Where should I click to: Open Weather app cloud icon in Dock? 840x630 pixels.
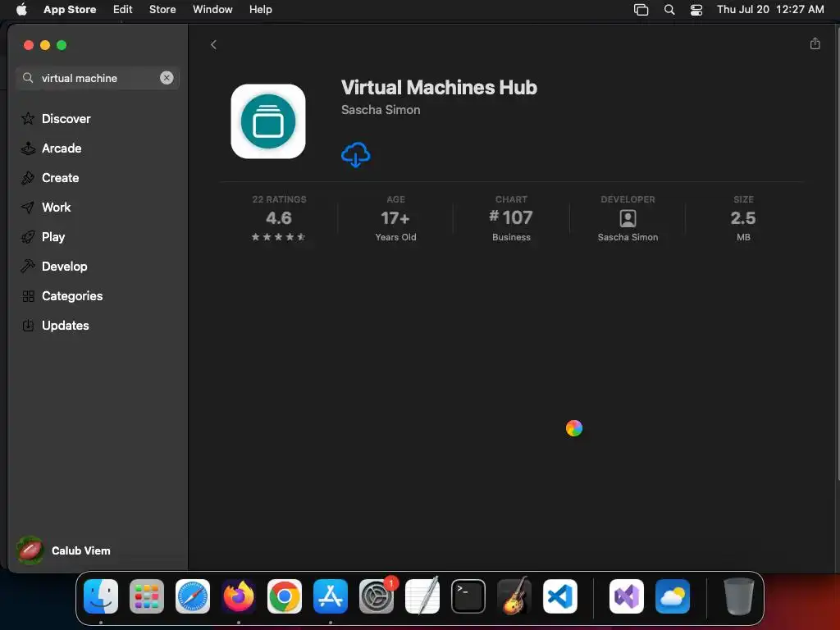tap(673, 596)
